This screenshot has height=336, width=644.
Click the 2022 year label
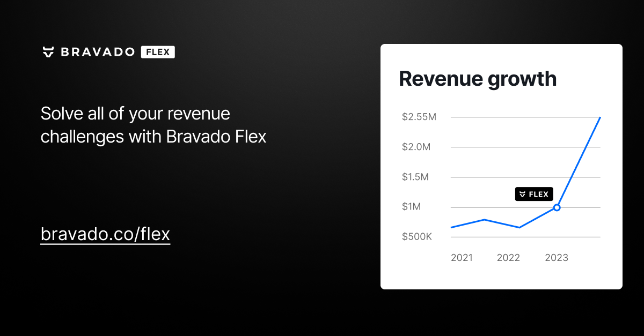508,258
